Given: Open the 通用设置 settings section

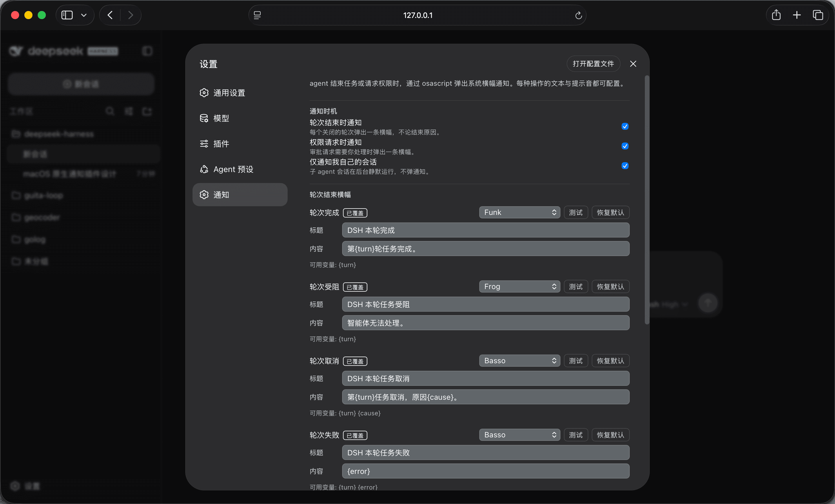Looking at the screenshot, I should point(240,93).
